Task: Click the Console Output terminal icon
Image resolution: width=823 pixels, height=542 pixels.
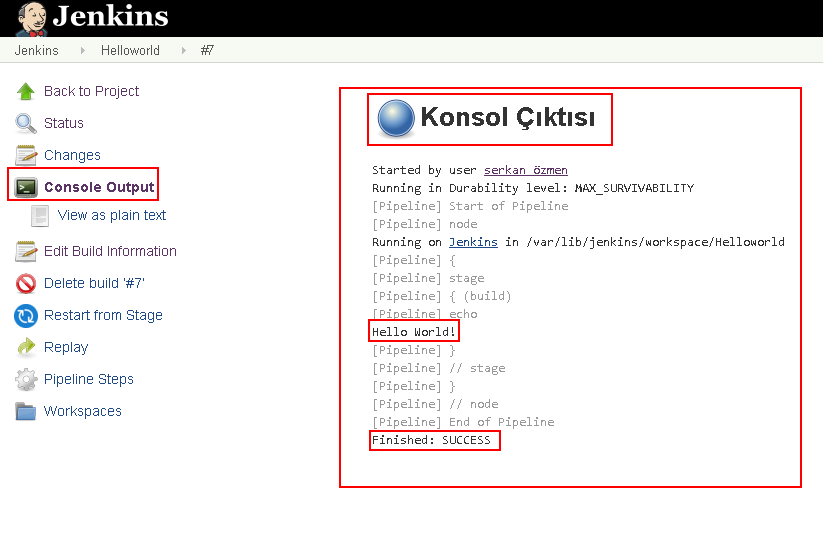Action: point(26,187)
